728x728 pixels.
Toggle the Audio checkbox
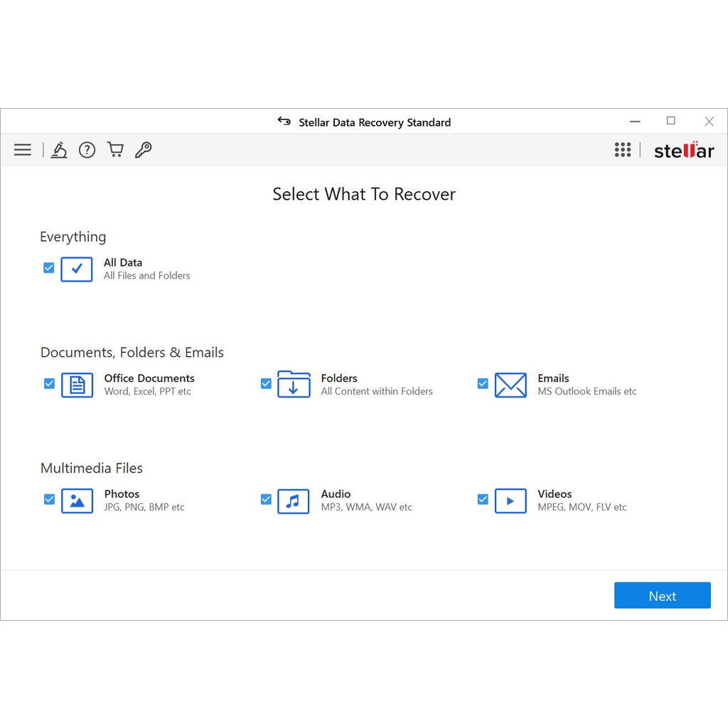[266, 500]
